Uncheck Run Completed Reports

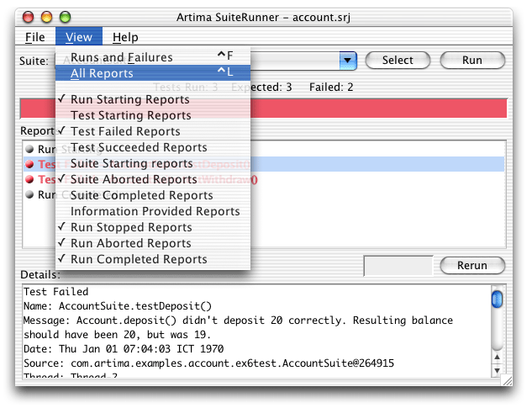(x=153, y=259)
